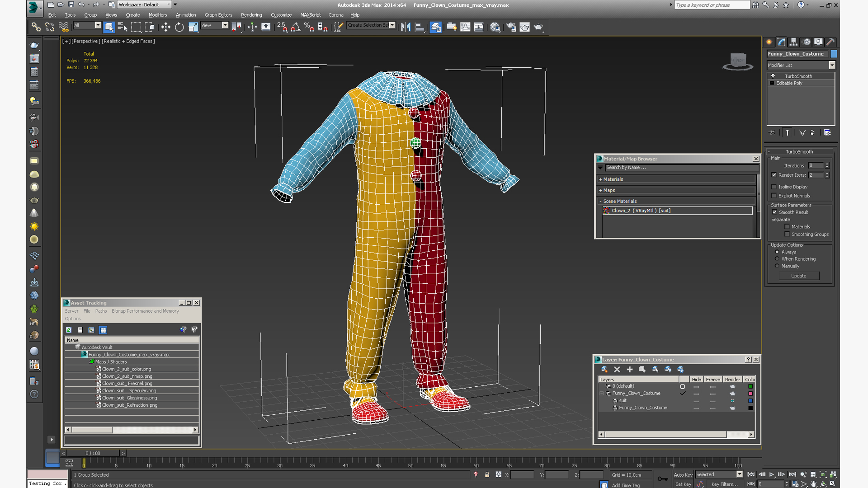Image resolution: width=868 pixels, height=488 pixels.
Task: Click blue color swatch of suit object
Action: [750, 401]
